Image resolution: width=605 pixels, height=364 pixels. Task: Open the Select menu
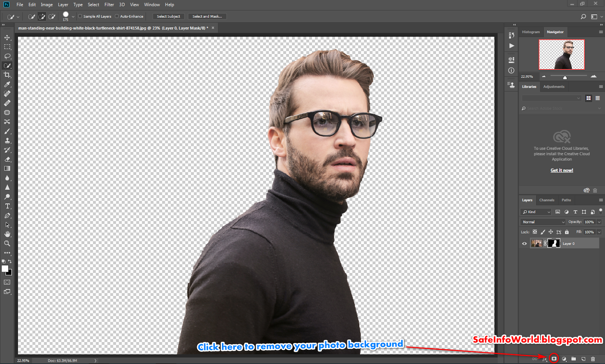93,5
